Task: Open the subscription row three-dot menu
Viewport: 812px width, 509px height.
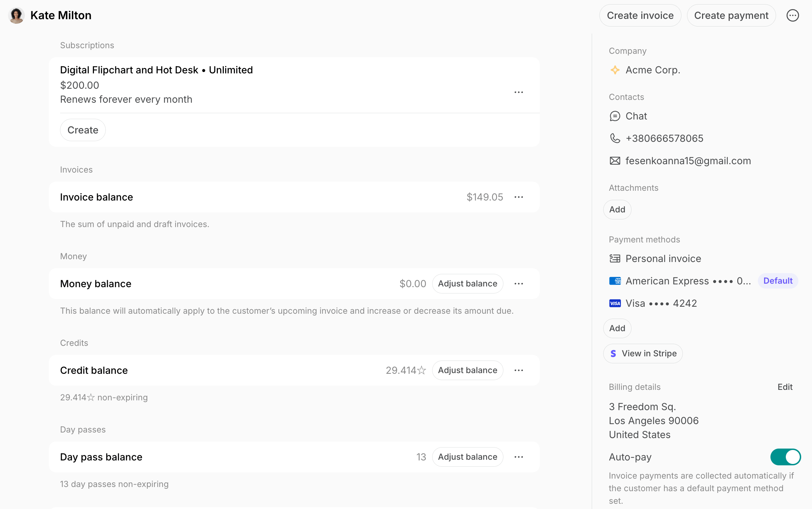Action: tap(518, 92)
